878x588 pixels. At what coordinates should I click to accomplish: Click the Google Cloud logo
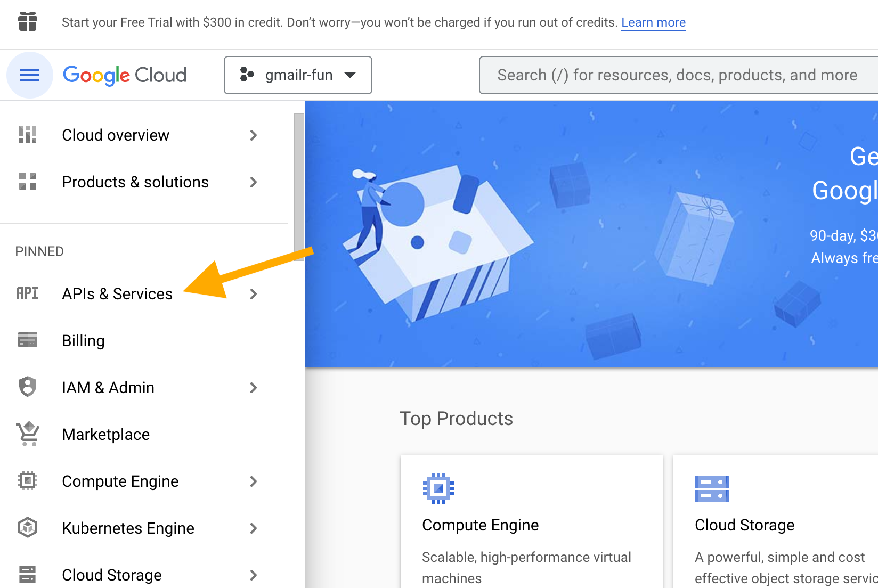click(x=125, y=75)
